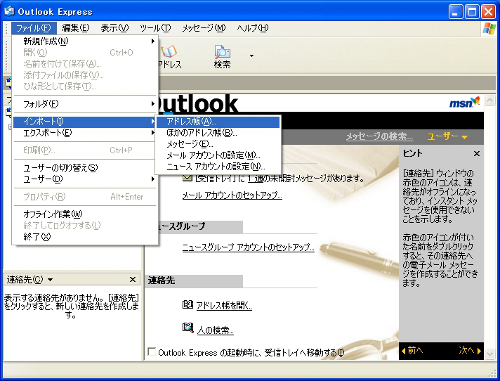Click the Windows flag logo at menu bar end
Viewport: 500px width, 381px height.
489,29
